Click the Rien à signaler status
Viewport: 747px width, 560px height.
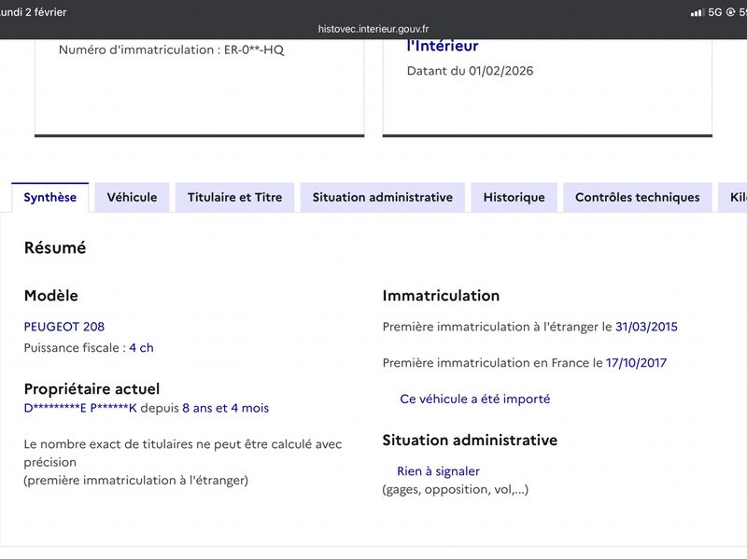click(438, 471)
